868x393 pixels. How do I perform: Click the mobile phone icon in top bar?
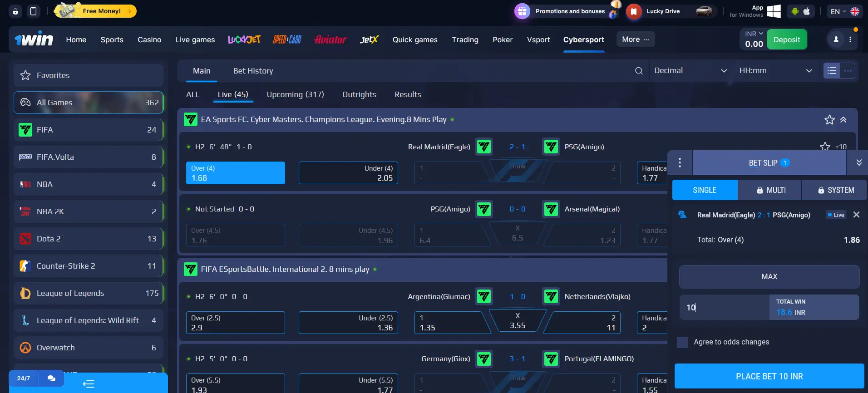click(x=33, y=11)
